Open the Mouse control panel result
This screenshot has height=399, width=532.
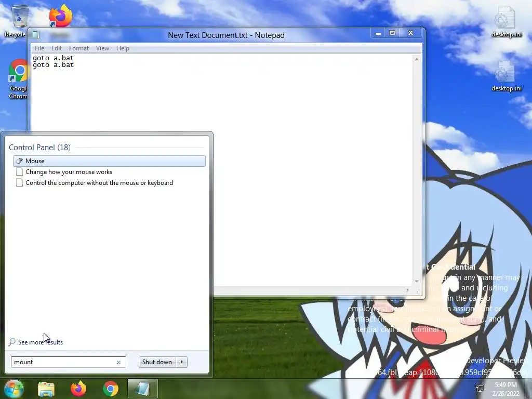tap(109, 161)
